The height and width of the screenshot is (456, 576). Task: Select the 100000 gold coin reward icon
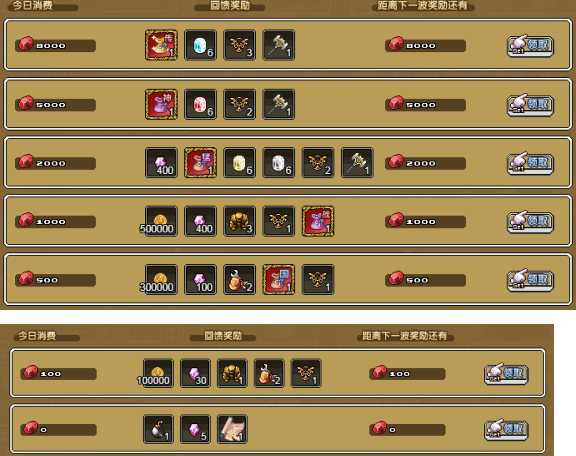158,373
